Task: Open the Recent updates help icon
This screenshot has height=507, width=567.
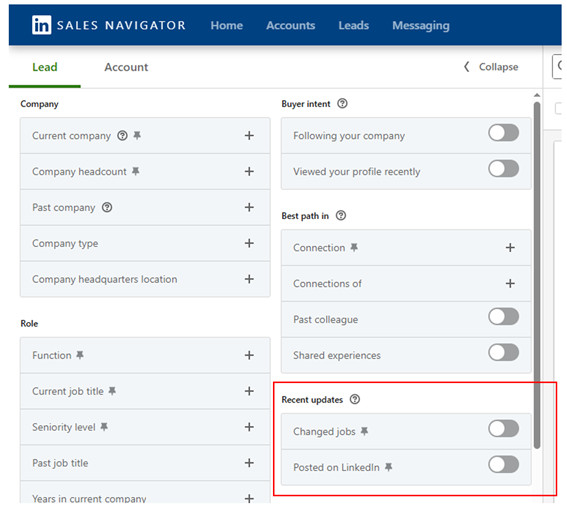Action: [355, 399]
